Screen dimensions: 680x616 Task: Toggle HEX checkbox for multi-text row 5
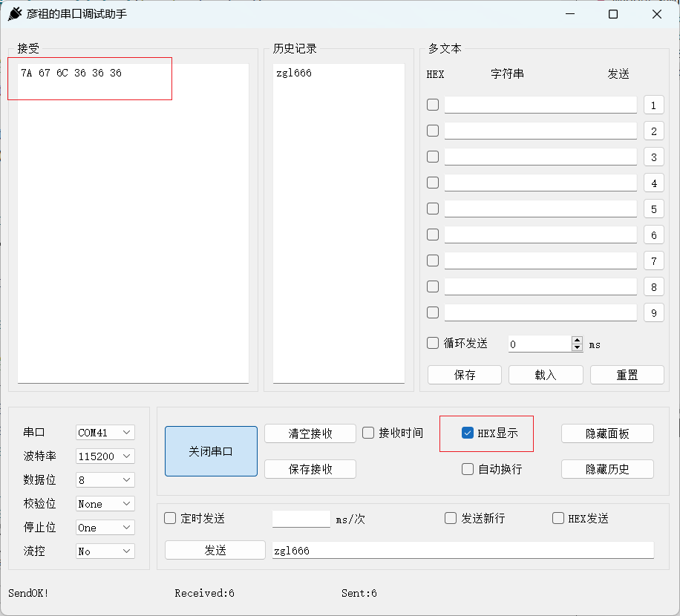[x=432, y=209]
